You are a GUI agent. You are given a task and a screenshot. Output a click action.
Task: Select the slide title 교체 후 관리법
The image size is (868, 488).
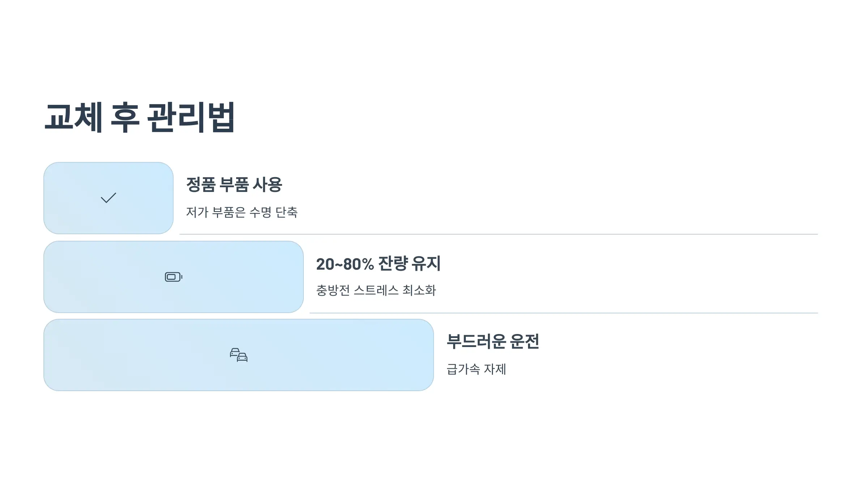pyautogui.click(x=140, y=117)
